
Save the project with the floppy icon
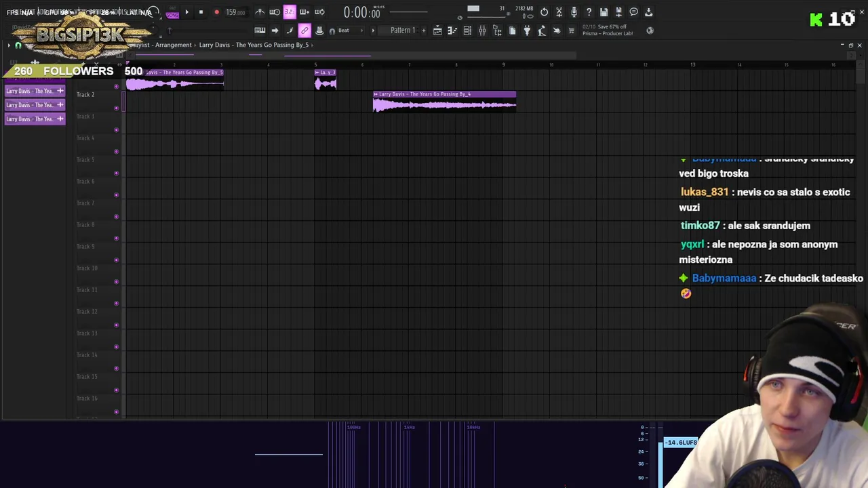(604, 12)
